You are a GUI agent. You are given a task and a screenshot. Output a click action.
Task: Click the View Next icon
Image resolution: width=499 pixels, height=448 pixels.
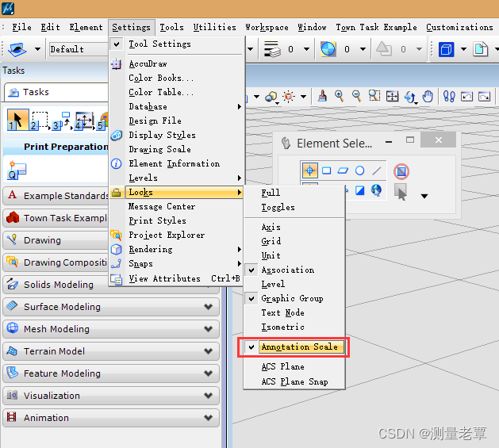click(x=485, y=96)
